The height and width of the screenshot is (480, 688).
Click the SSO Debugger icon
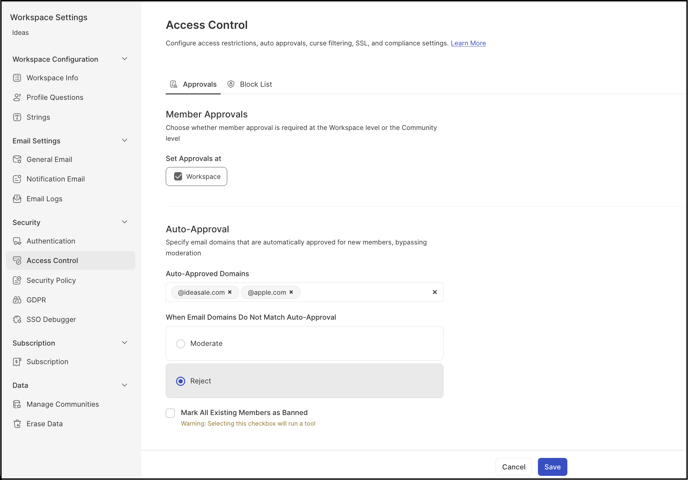pos(17,319)
